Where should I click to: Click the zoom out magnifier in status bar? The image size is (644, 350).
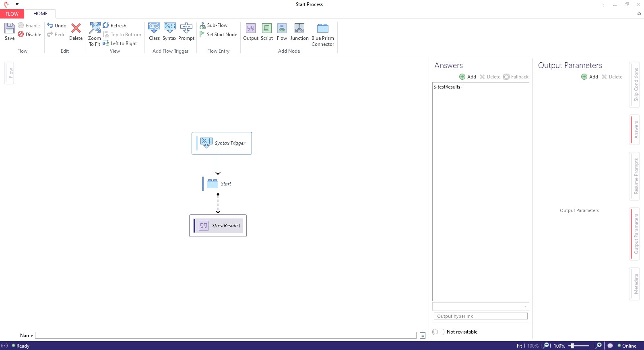click(546, 346)
